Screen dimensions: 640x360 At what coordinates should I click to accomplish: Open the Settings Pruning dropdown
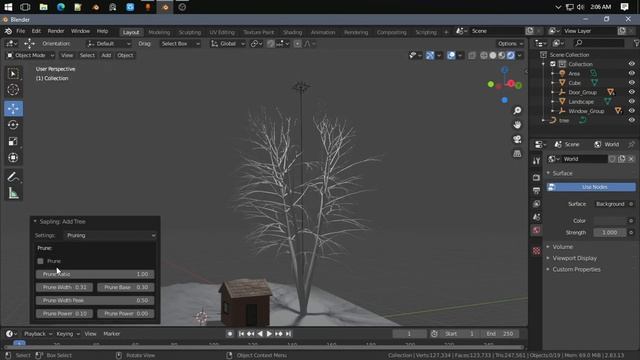[110, 236]
